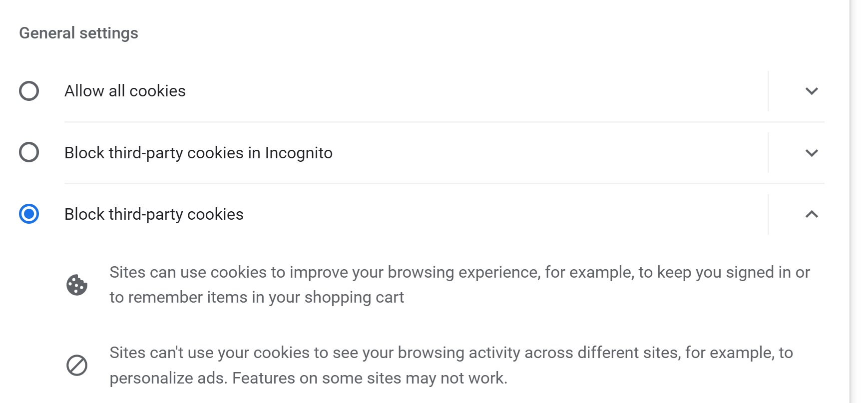Click the General settings heading
This screenshot has width=868, height=403.
pos(78,33)
